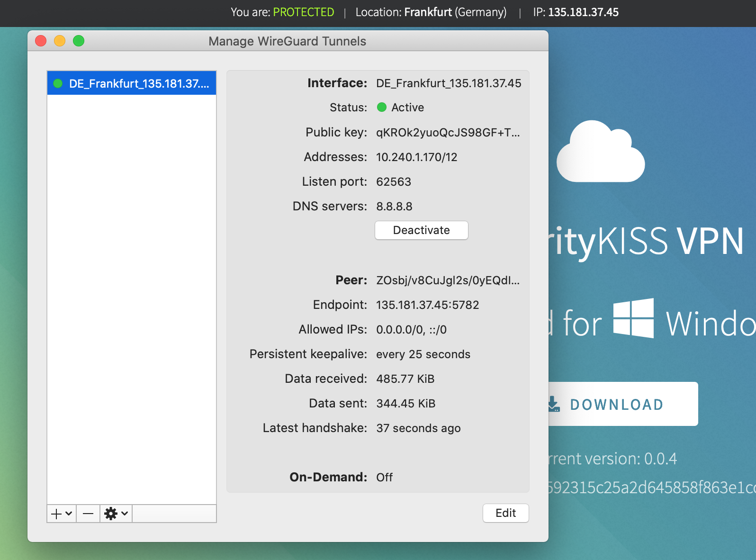Click the PROTECTED status text in top bar

tap(304, 12)
